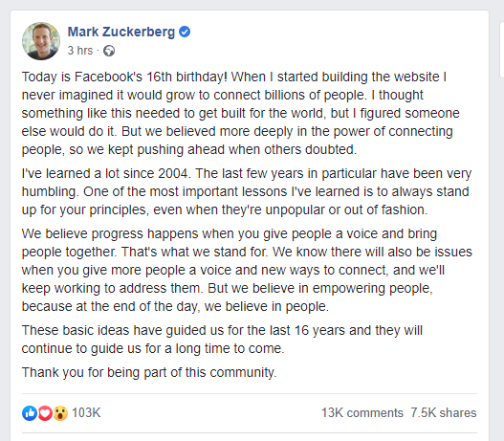504x441 pixels.
Task: Click the paragraph beginning I've learned a lot
Action: (x=247, y=191)
